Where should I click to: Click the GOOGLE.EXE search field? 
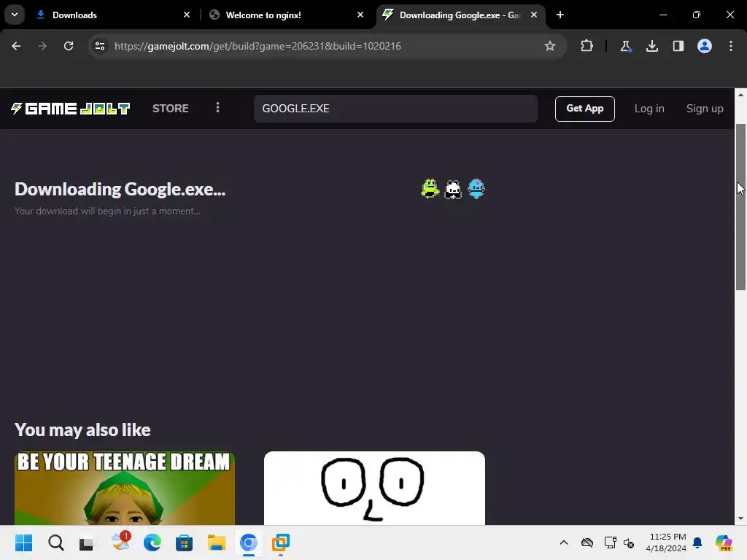(395, 109)
